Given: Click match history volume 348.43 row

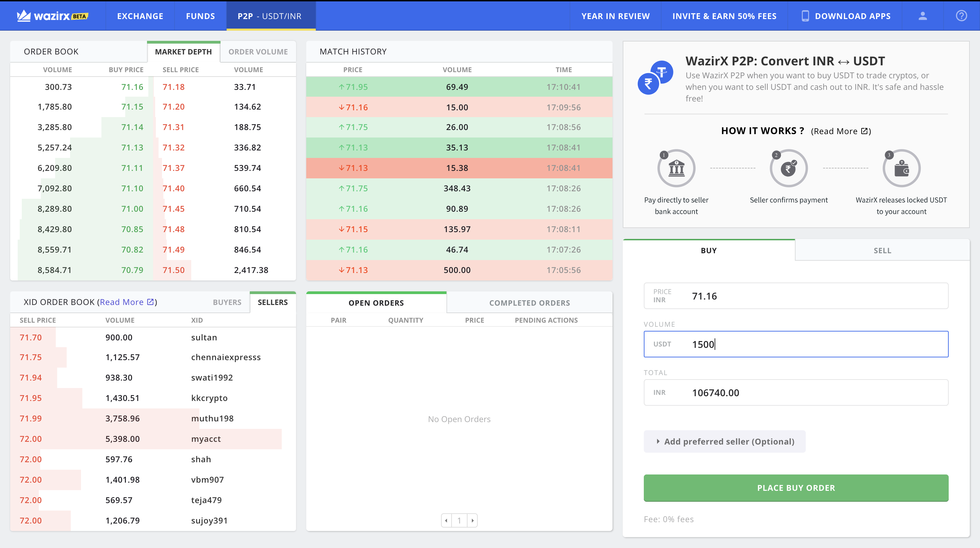Looking at the screenshot, I should 459,188.
